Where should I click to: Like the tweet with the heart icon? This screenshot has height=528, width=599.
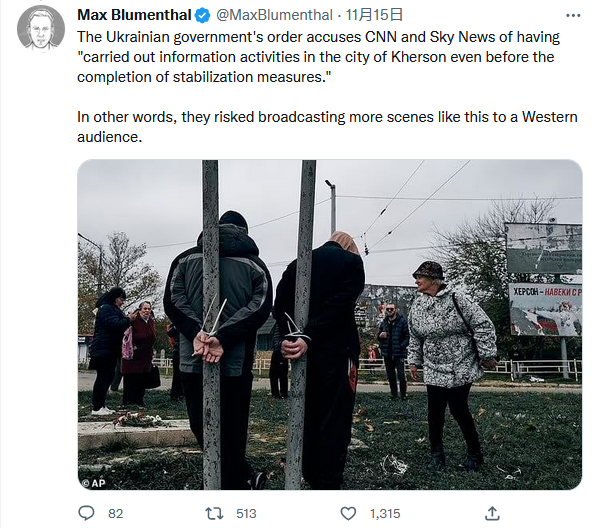tap(348, 513)
